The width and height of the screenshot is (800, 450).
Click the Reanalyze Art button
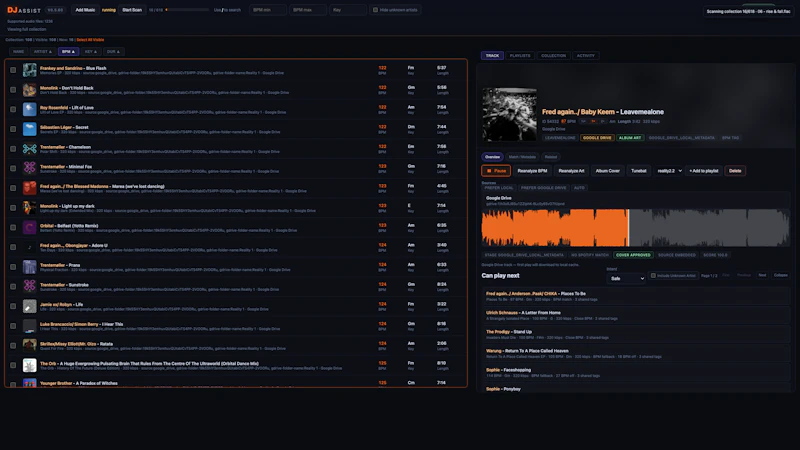pyautogui.click(x=571, y=171)
